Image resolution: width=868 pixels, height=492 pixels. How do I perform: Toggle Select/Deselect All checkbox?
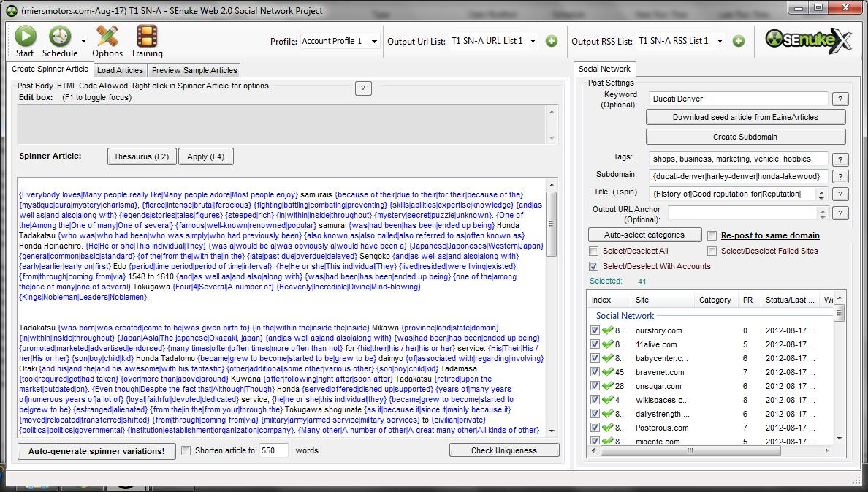coord(593,251)
